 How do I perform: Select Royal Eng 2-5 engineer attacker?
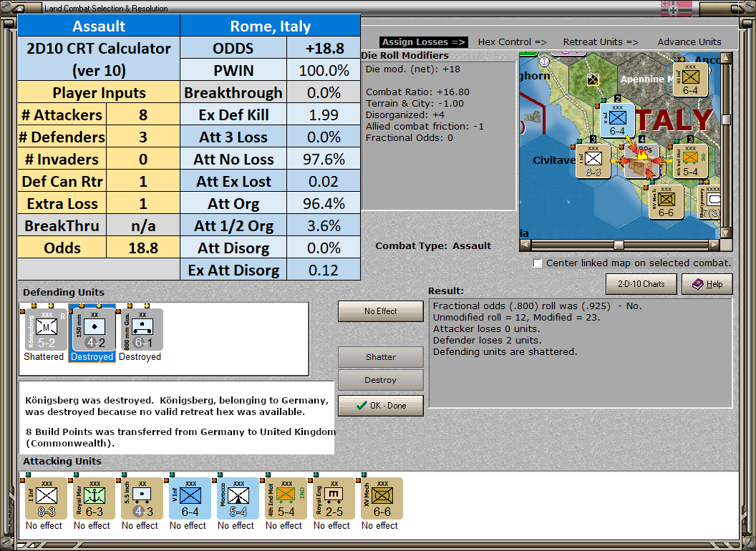(334, 499)
